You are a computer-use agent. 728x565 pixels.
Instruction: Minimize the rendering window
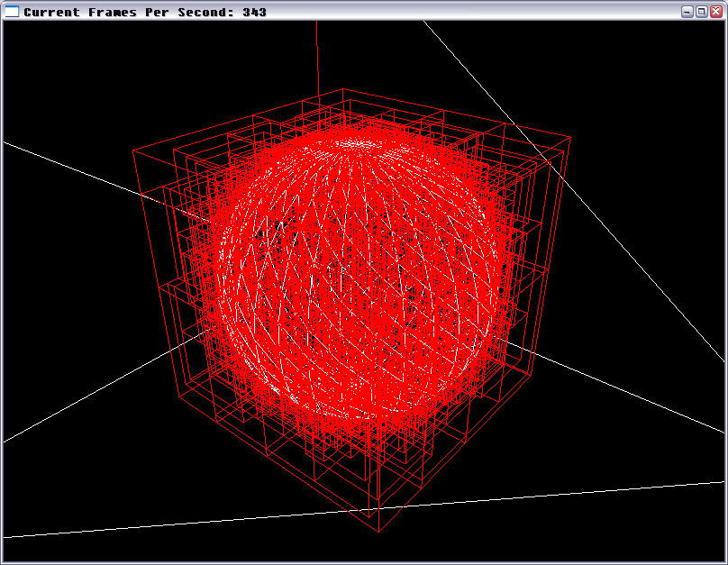(x=687, y=12)
